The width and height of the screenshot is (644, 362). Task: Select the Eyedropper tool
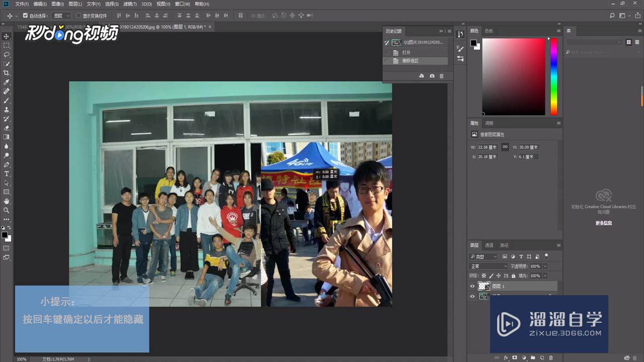(x=7, y=82)
